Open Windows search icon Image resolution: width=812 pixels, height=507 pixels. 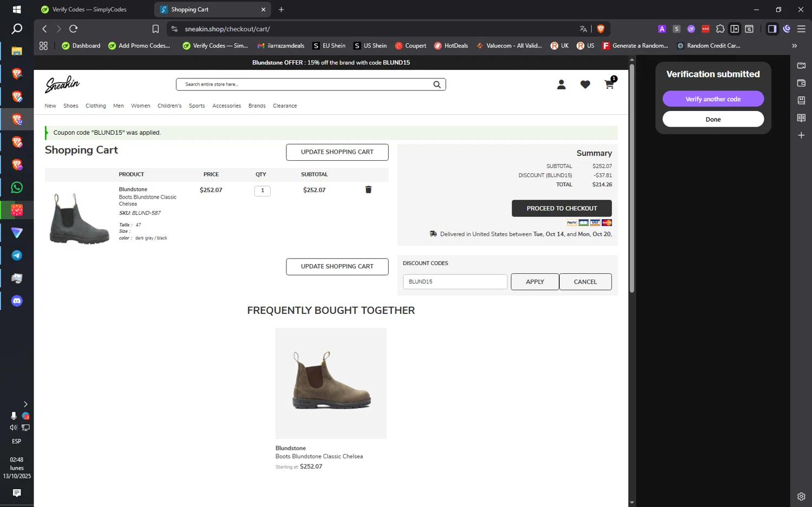pos(17,29)
